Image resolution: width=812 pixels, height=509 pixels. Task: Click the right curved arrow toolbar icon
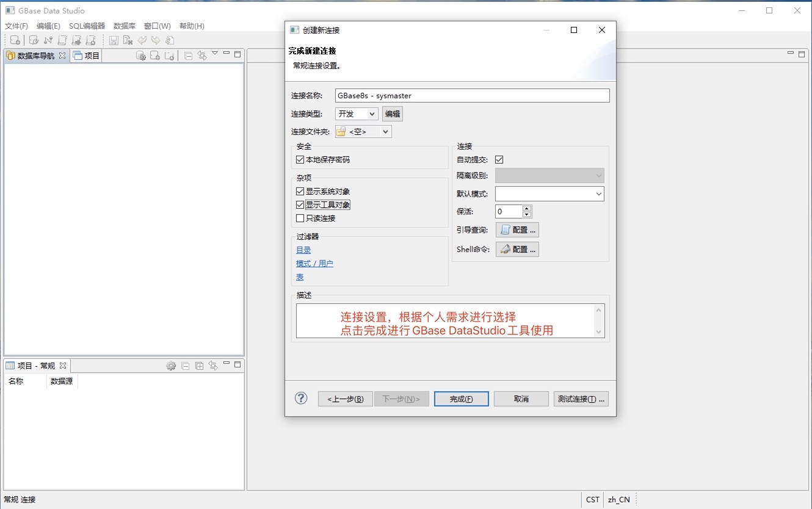pos(156,40)
